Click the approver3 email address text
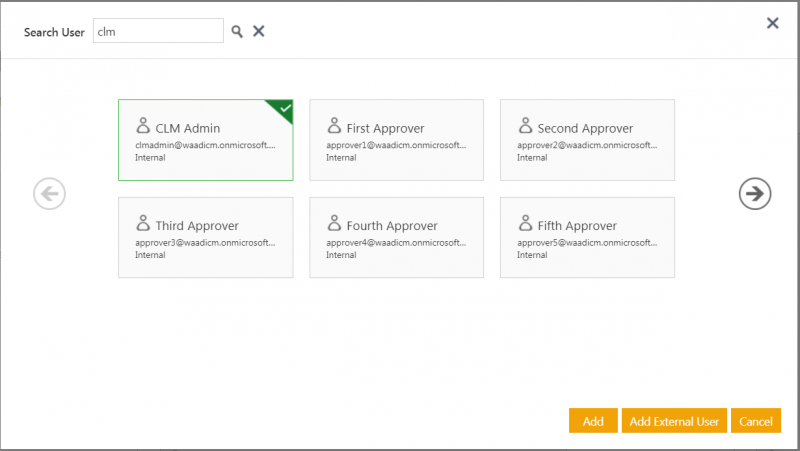This screenshot has width=800, height=451. point(204,242)
